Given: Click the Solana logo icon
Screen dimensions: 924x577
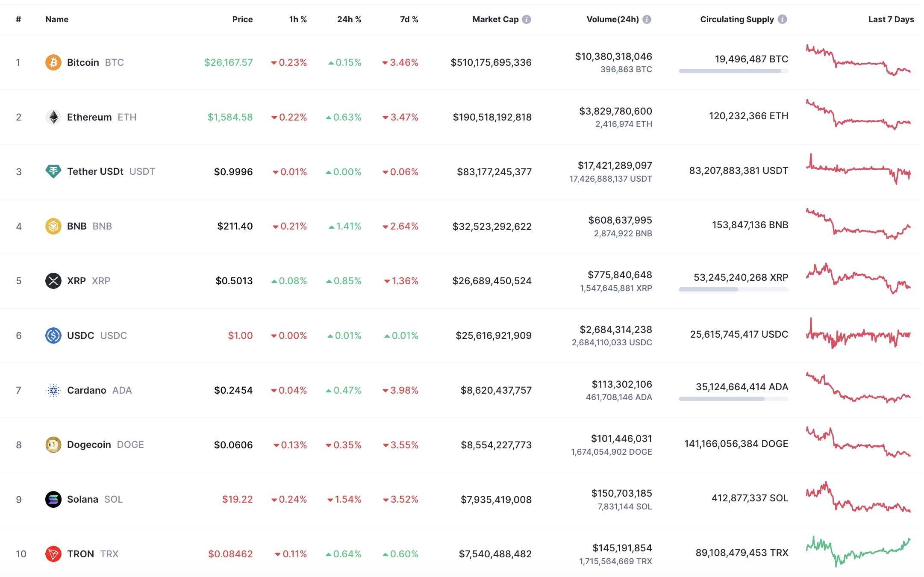Looking at the screenshot, I should 53,499.
